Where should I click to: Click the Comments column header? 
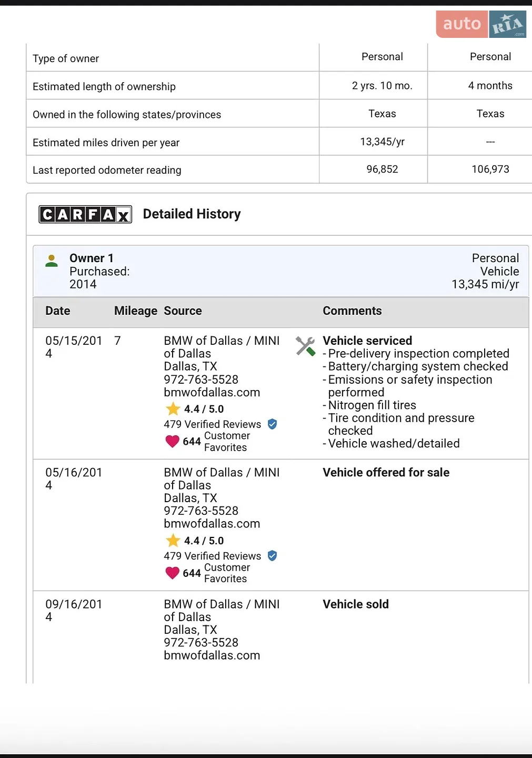(x=352, y=311)
